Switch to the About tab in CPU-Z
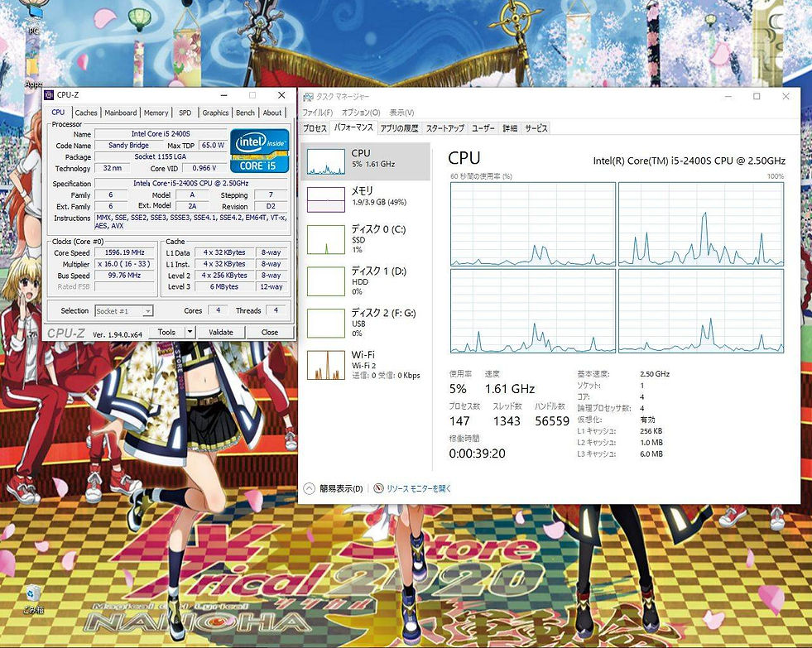The image size is (812, 648). 272,113
